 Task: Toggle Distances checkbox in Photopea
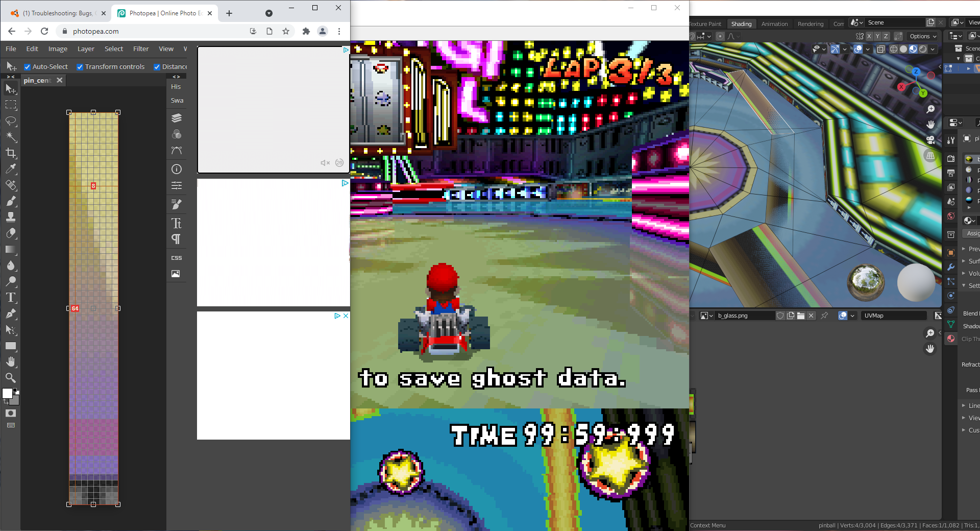point(157,67)
